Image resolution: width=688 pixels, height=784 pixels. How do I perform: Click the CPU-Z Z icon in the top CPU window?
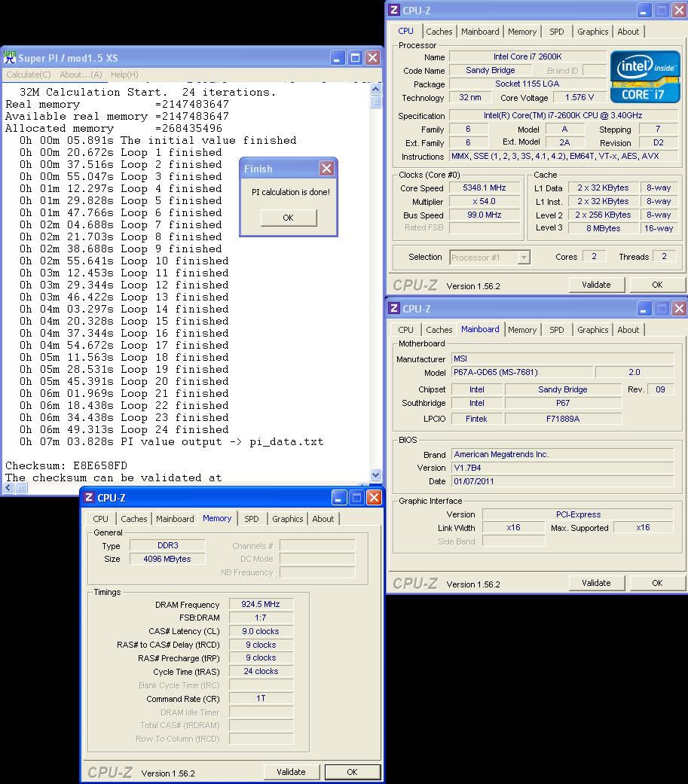(394, 10)
